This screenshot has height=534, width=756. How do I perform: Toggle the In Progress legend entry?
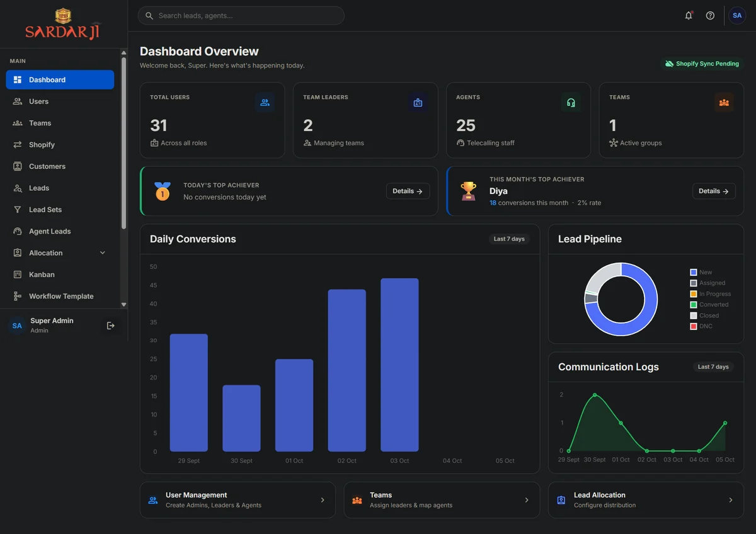click(x=711, y=293)
